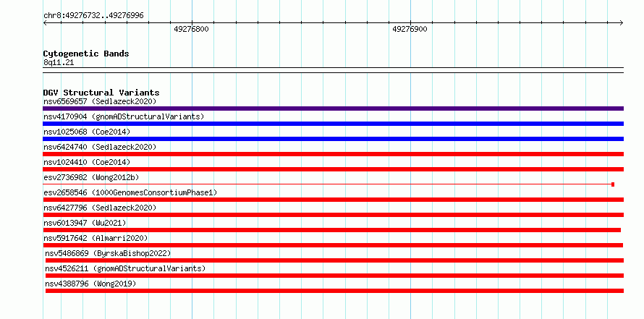Click the red esv2658546 variant bar
The image size is (644, 319).
pos(333,200)
